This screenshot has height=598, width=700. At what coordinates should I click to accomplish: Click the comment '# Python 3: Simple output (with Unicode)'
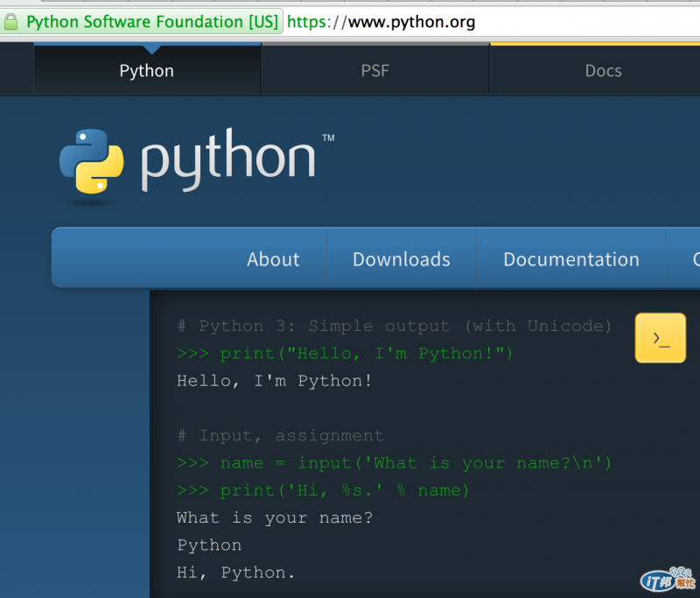395,326
